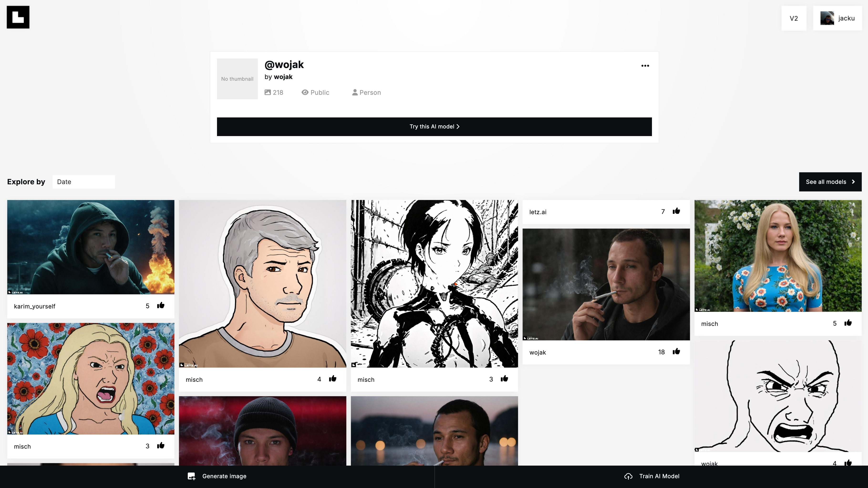Image resolution: width=868 pixels, height=488 pixels.
Task: Open the wojak creator profile link
Action: [x=283, y=77]
